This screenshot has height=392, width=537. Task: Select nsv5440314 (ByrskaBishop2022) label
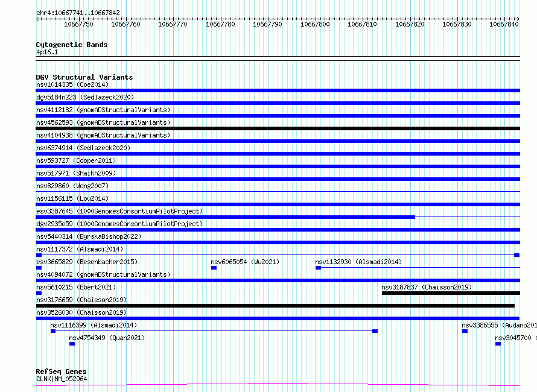click(x=89, y=236)
